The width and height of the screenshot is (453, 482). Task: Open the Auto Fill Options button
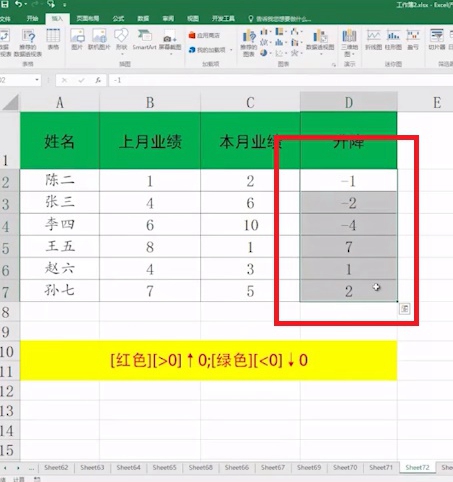click(404, 309)
